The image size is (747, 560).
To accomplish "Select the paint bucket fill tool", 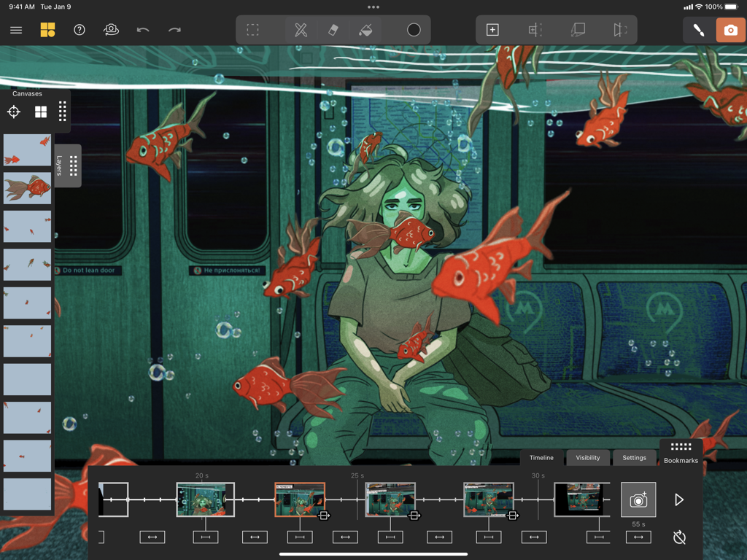I will point(366,30).
